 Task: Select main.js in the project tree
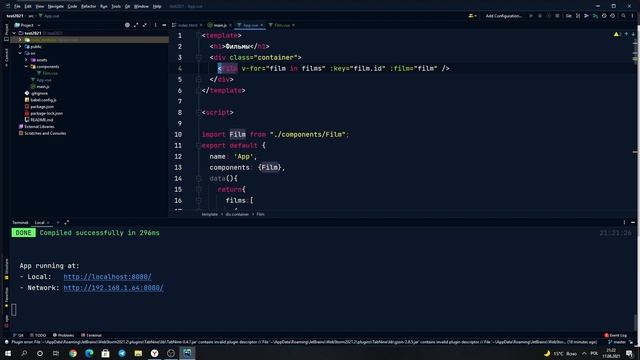[43, 87]
